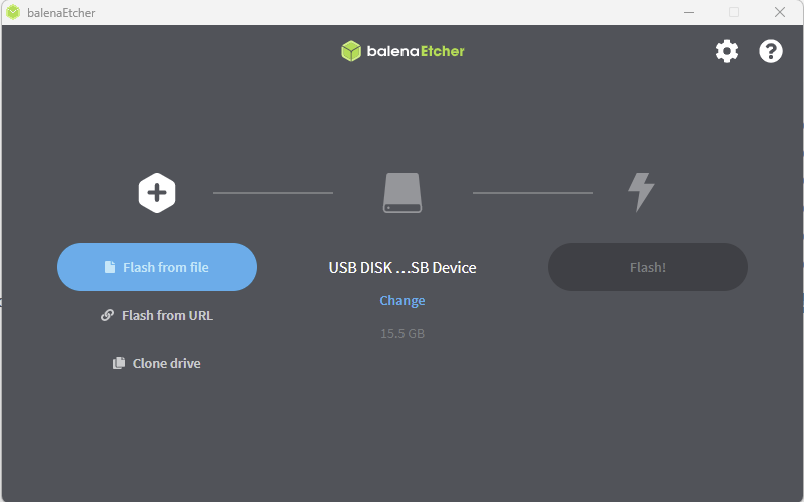Minimize the balenaEtcher window
This screenshot has height=502, width=804.
[x=689, y=12]
